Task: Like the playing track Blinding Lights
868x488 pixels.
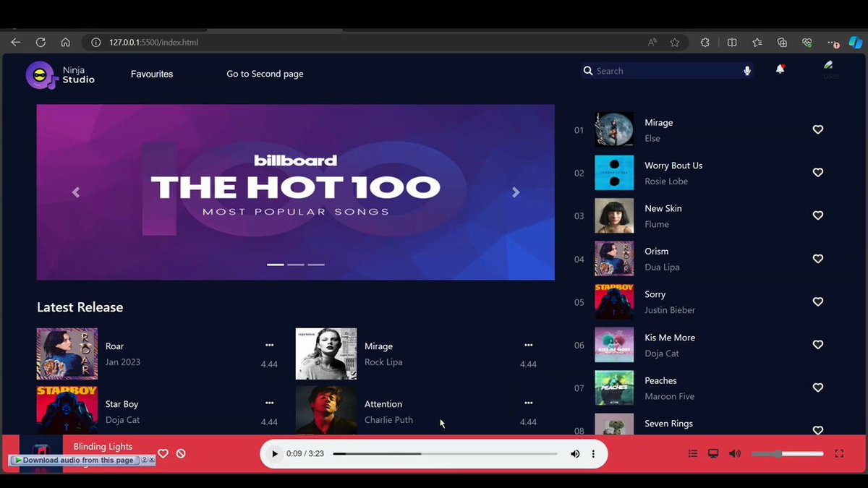Action: [x=163, y=453]
